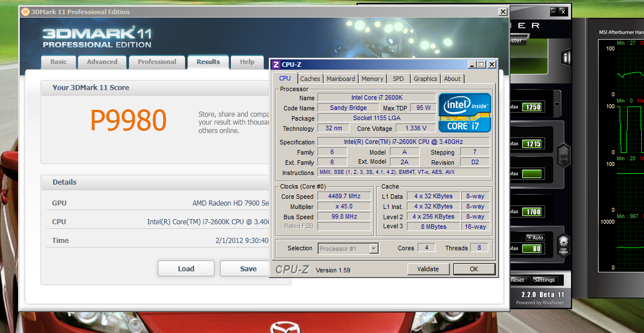Image resolution: width=644 pixels, height=333 pixels.
Task: Click the Min : 987 graph in hardware monitor
Action: pos(630,244)
